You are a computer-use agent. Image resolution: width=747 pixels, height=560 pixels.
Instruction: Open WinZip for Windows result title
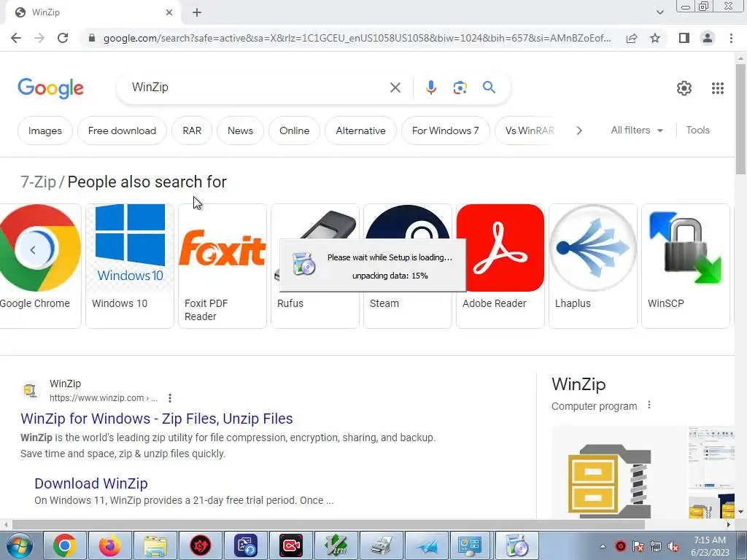pos(157,419)
